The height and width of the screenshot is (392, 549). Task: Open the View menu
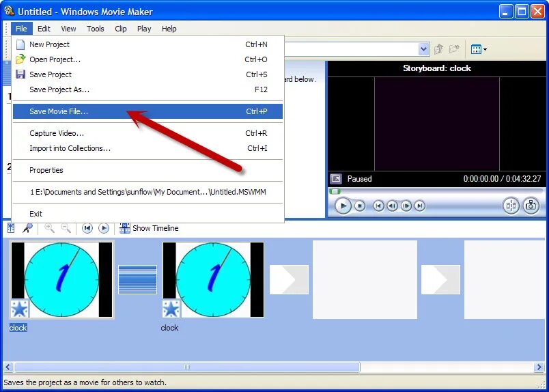click(68, 29)
